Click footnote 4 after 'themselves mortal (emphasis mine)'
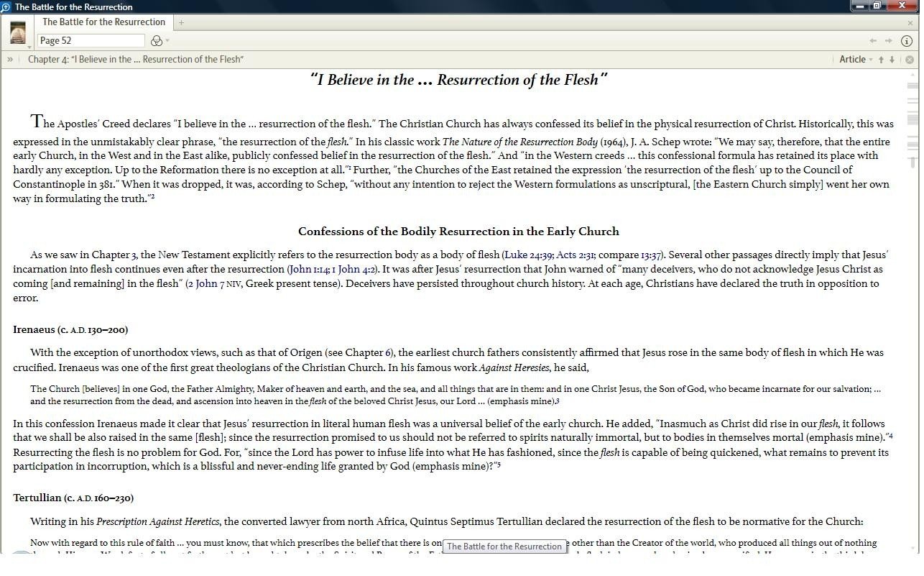 tap(890, 435)
